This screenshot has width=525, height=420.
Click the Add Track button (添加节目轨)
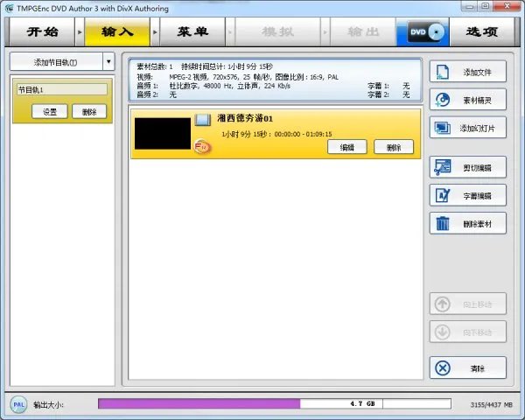(55, 62)
